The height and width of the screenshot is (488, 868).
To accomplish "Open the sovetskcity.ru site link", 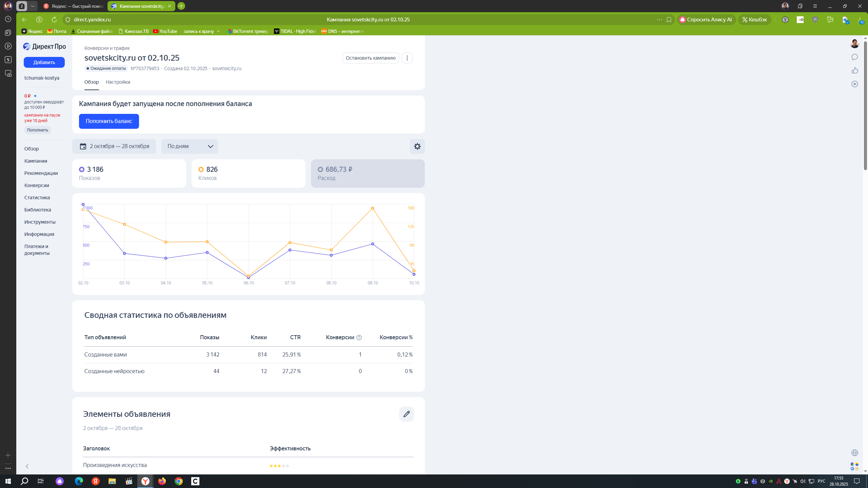I will coord(227,68).
